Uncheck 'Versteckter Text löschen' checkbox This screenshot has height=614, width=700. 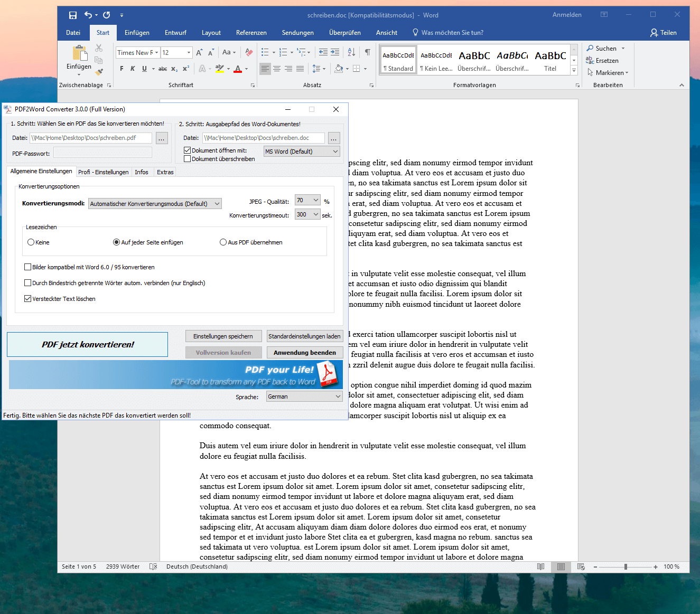27,299
